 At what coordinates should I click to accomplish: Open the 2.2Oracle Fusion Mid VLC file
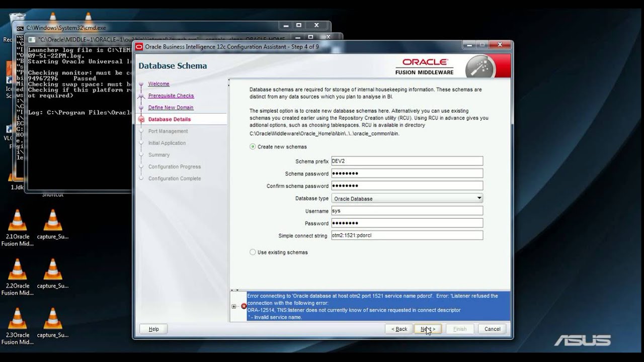tap(18, 277)
